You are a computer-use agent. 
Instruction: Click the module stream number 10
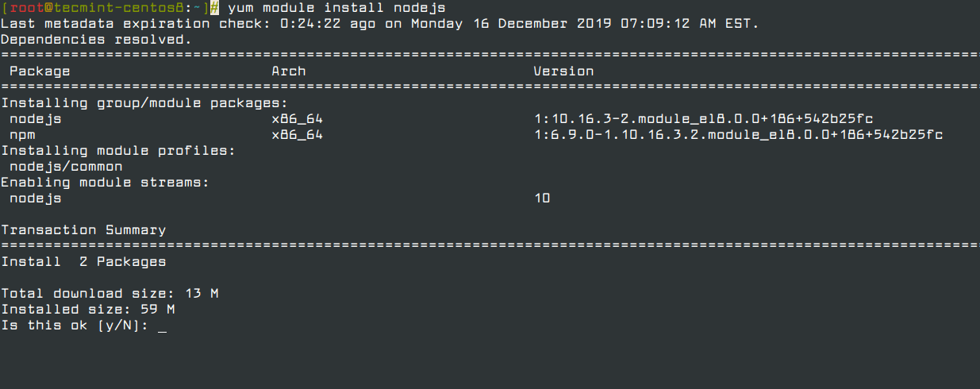click(542, 198)
